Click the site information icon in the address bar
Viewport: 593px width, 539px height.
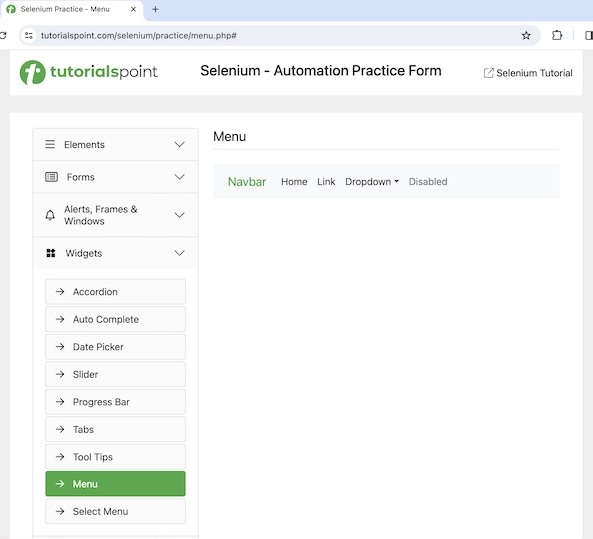click(x=29, y=36)
